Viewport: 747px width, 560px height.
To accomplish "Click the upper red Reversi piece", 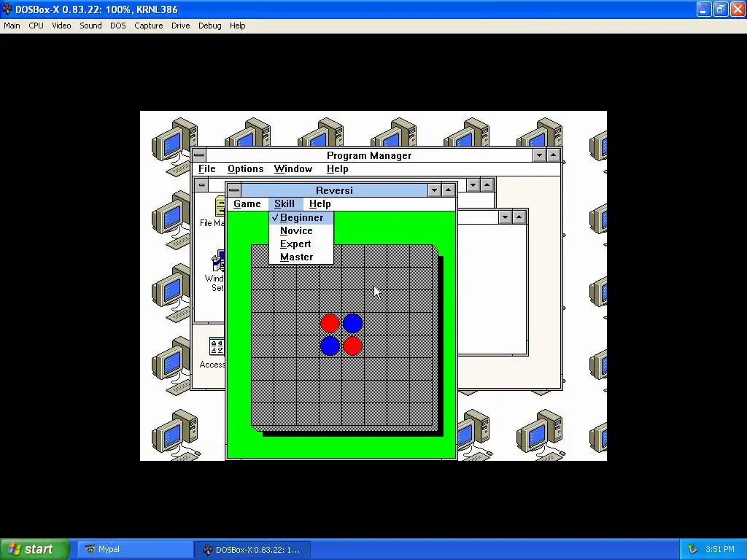I will pos(330,323).
